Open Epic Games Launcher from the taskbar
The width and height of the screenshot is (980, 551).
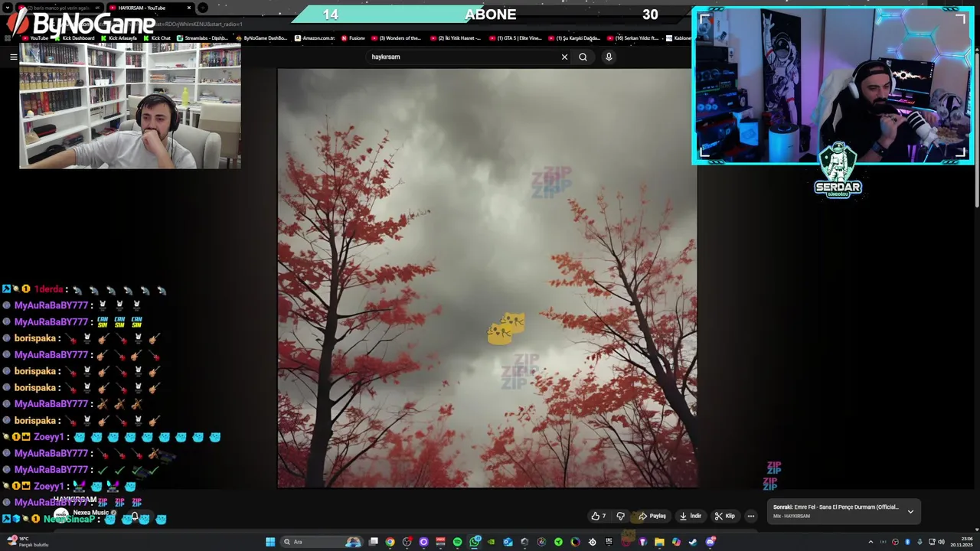coord(609,542)
